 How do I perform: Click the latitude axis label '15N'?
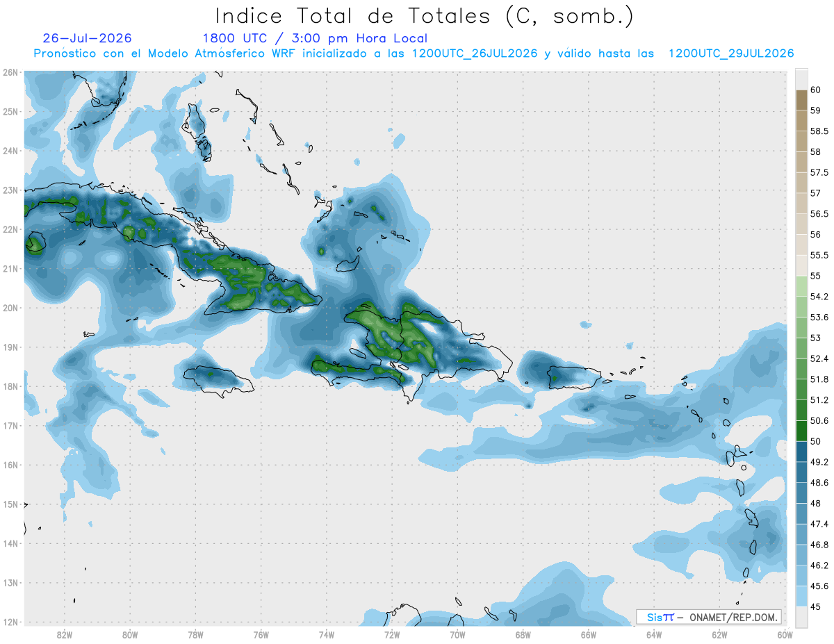pyautogui.click(x=10, y=504)
